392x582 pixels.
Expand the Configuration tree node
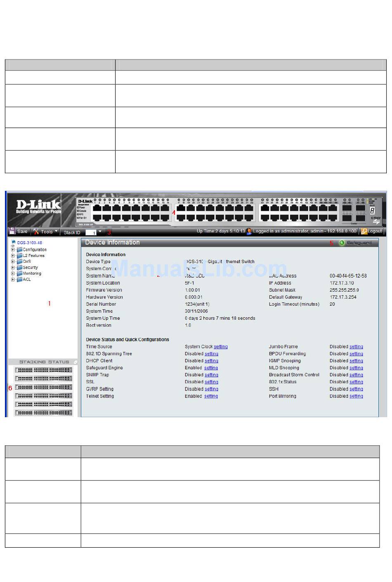coord(13,249)
